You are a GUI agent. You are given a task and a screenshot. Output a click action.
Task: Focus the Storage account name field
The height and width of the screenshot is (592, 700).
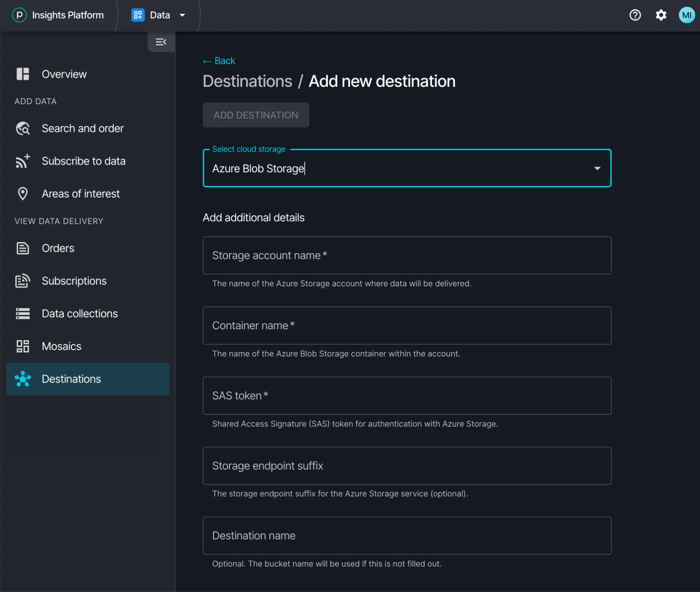point(407,255)
